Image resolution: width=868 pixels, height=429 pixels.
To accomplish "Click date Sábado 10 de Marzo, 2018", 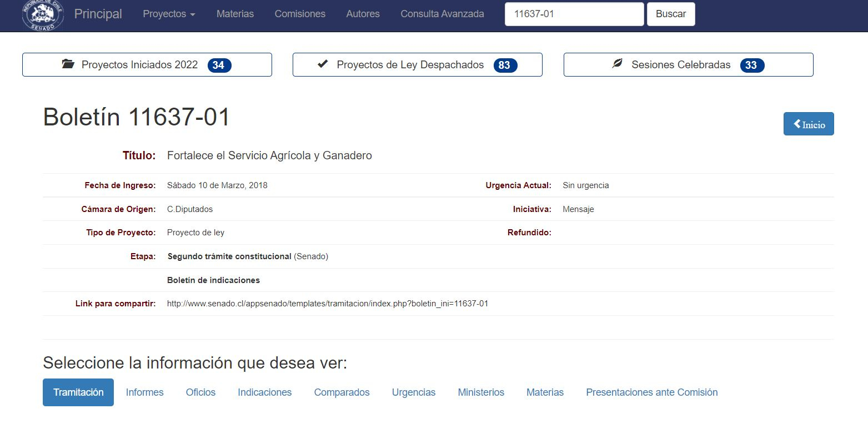I will (x=217, y=185).
